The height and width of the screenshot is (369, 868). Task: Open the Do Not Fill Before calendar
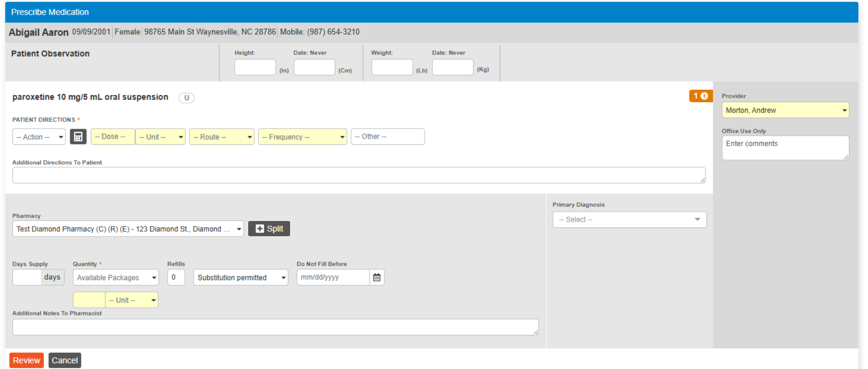pyautogui.click(x=377, y=277)
